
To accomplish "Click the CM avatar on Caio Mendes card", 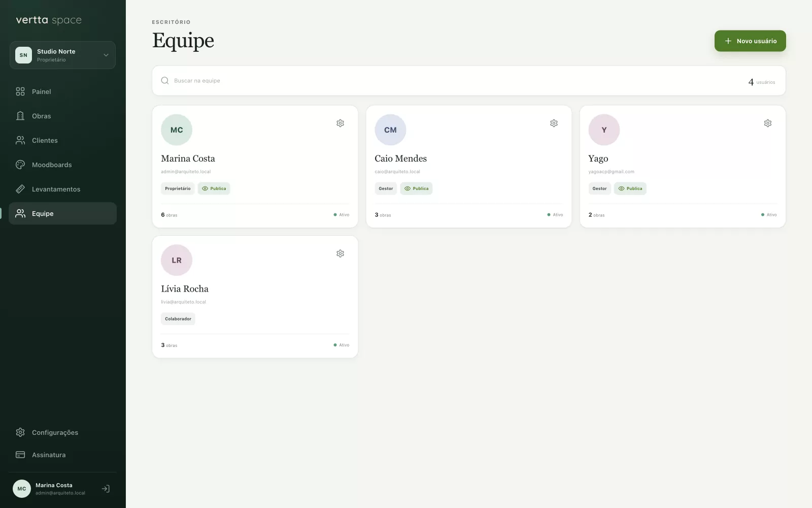I will tap(390, 130).
